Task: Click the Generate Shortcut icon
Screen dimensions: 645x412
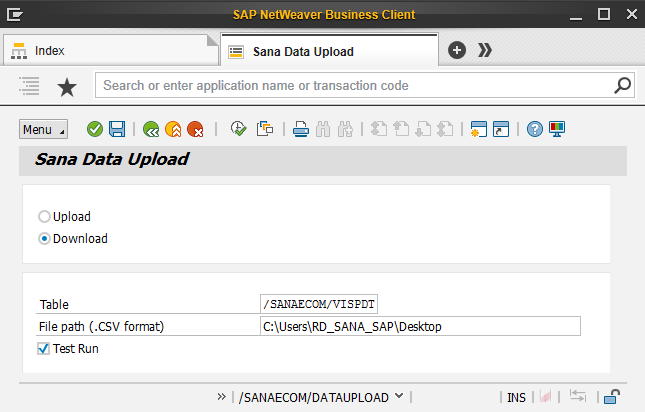Action: coord(501,129)
